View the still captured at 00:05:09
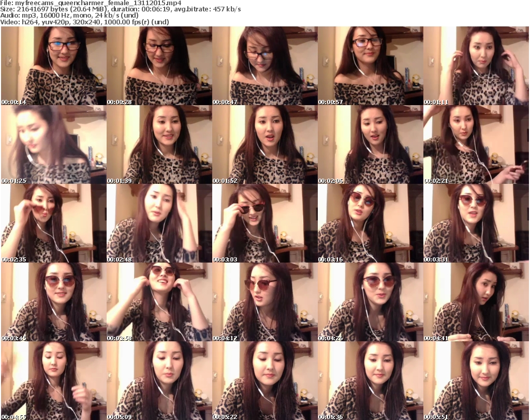This screenshot has width=530, height=420. click(159, 381)
